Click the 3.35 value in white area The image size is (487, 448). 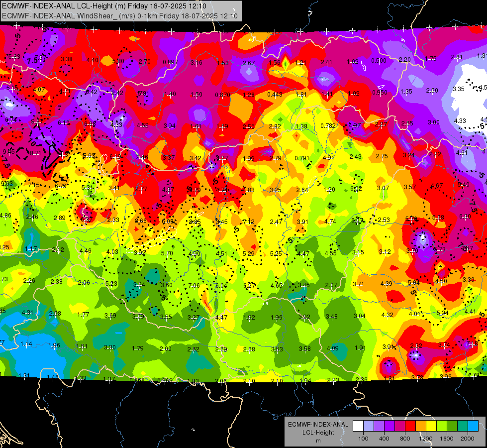458,89
